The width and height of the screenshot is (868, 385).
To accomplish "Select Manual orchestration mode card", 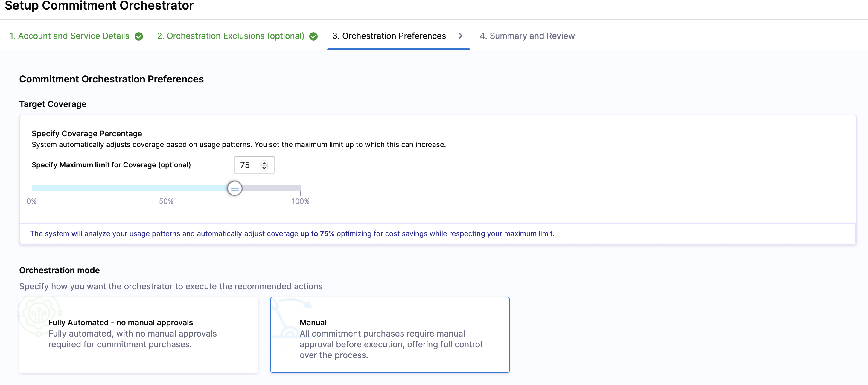I will click(x=389, y=334).
